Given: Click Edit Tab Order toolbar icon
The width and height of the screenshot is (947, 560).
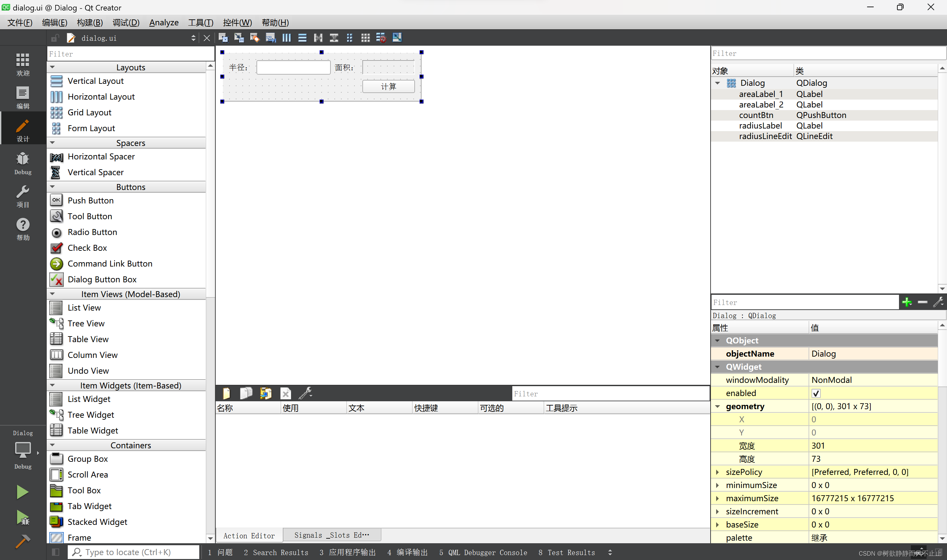Looking at the screenshot, I should coord(271,38).
